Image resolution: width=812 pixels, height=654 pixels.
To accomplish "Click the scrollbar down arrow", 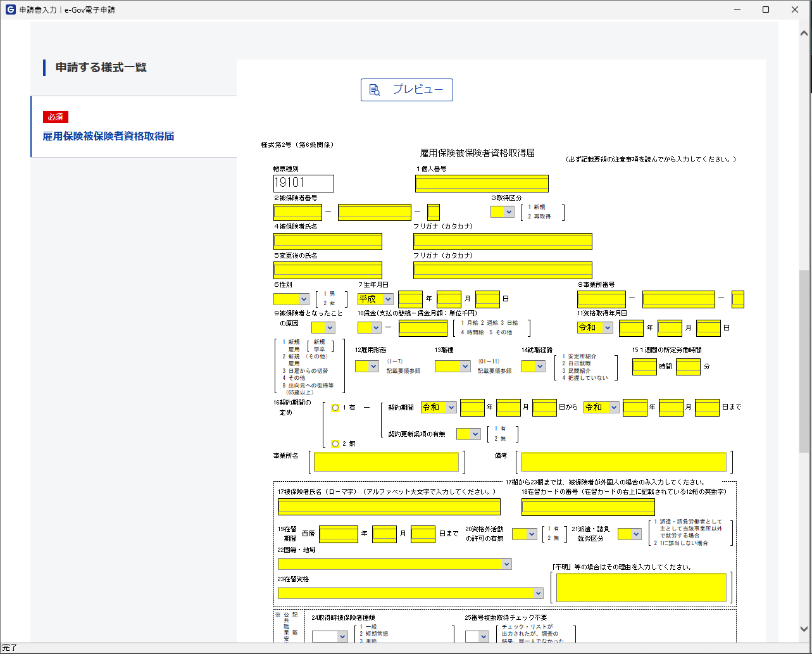I will tap(804, 629).
